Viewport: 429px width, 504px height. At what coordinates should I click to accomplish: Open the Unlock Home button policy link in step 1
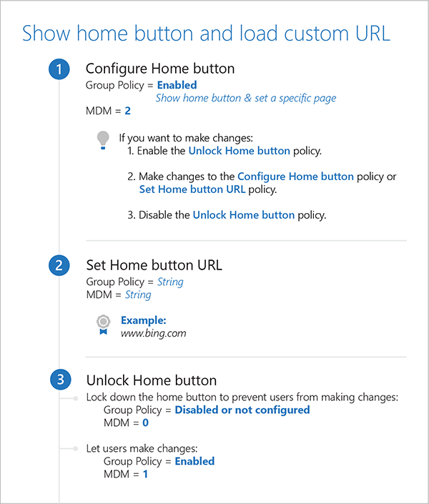[x=239, y=151]
